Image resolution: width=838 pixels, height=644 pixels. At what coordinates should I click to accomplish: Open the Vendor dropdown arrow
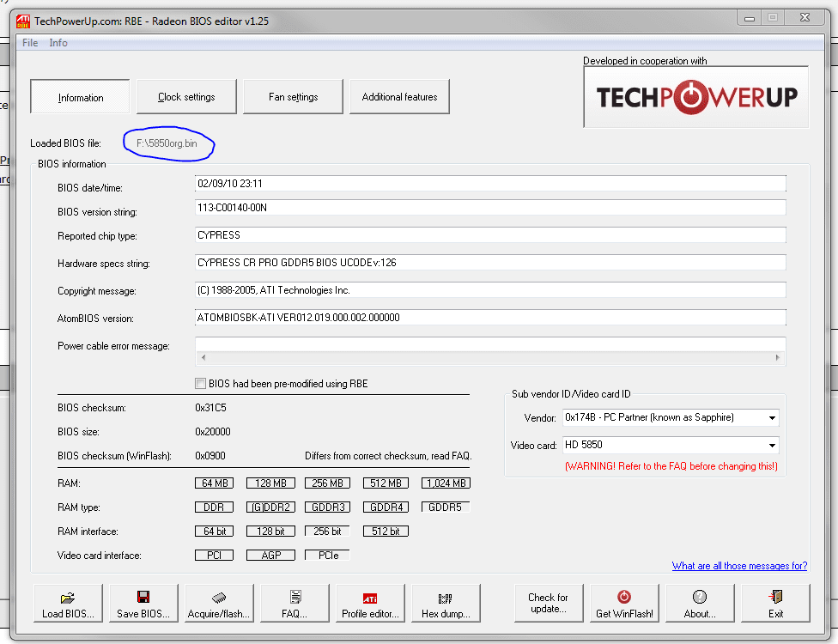(x=772, y=418)
